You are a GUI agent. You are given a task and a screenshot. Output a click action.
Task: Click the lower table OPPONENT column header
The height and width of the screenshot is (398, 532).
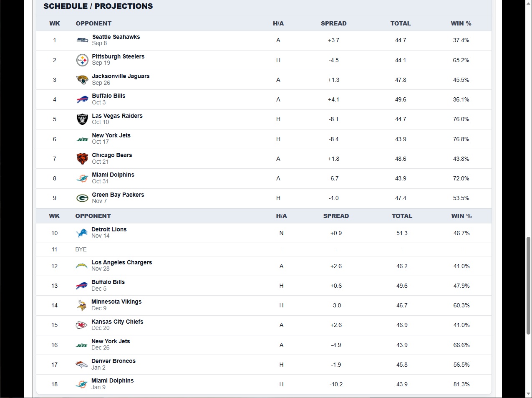(93, 216)
